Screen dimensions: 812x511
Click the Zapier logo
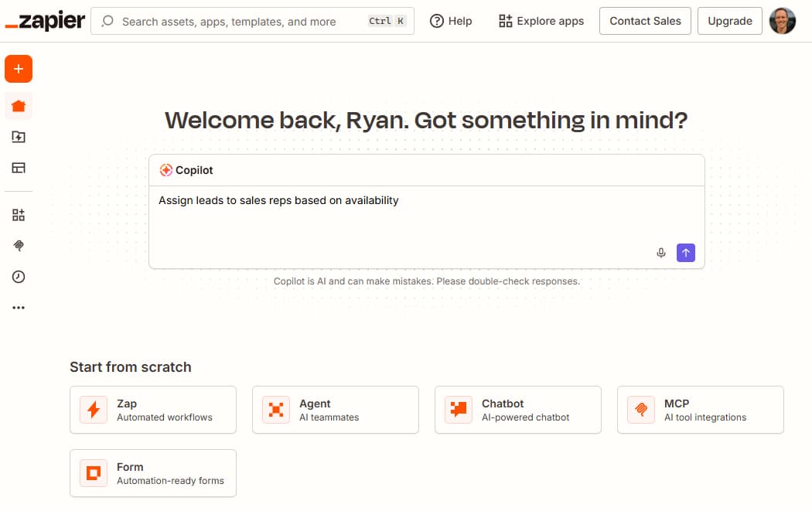click(45, 21)
